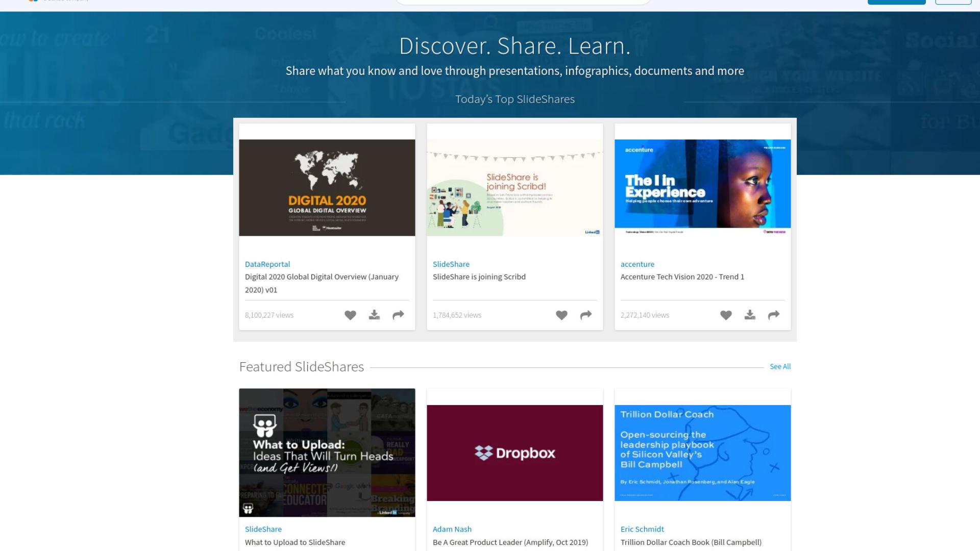Visit the Eric Schmidt author page
The width and height of the screenshot is (980, 551).
point(642,529)
